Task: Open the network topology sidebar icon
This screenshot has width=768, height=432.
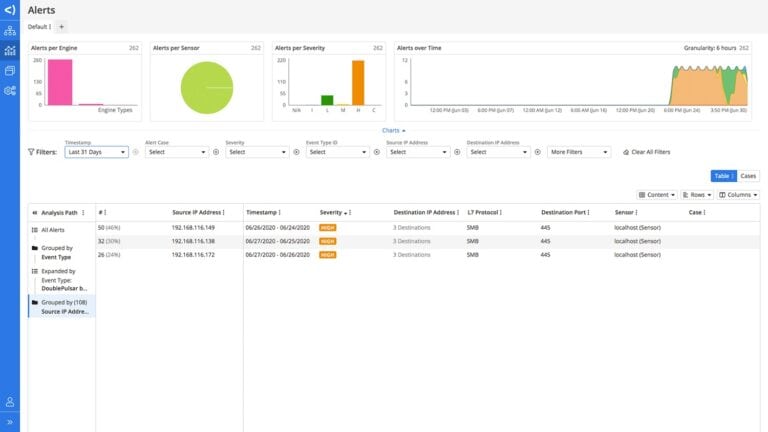Action: point(10,31)
